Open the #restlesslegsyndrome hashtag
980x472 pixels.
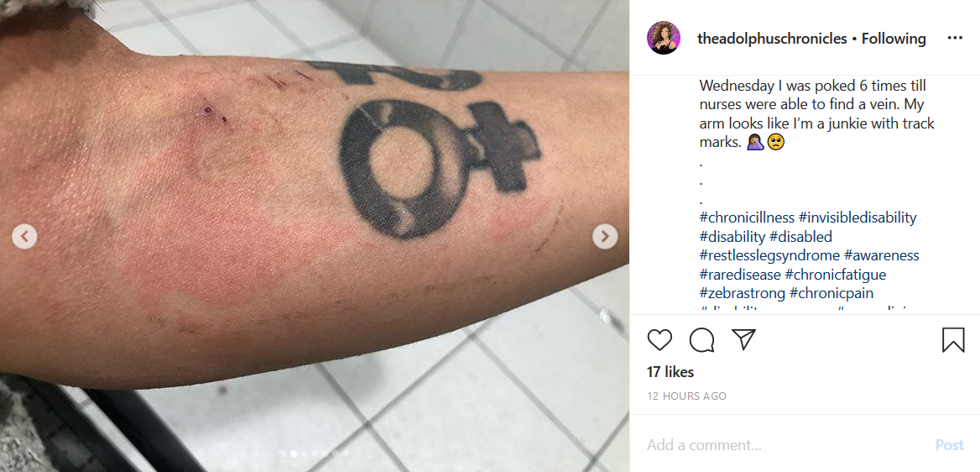coord(769,255)
